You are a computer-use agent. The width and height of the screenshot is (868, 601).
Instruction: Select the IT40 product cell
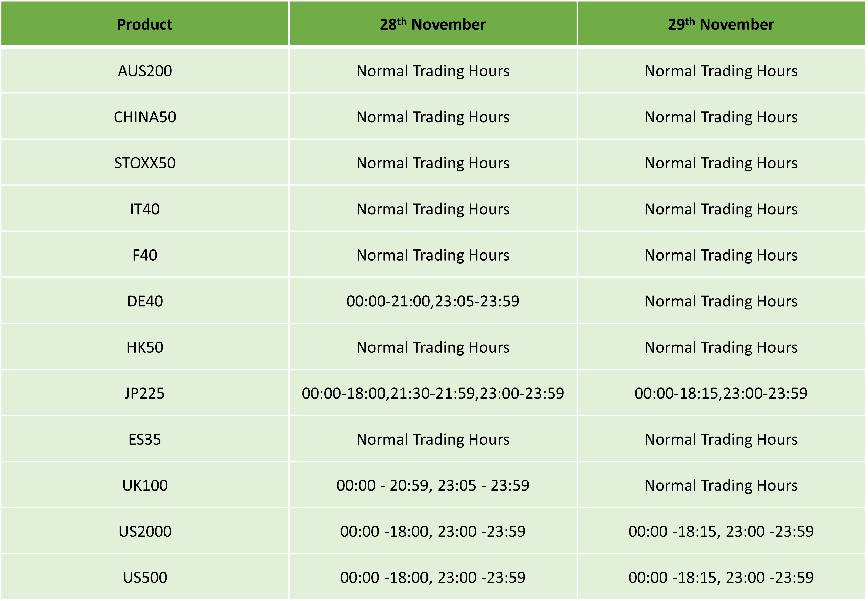[x=144, y=209]
